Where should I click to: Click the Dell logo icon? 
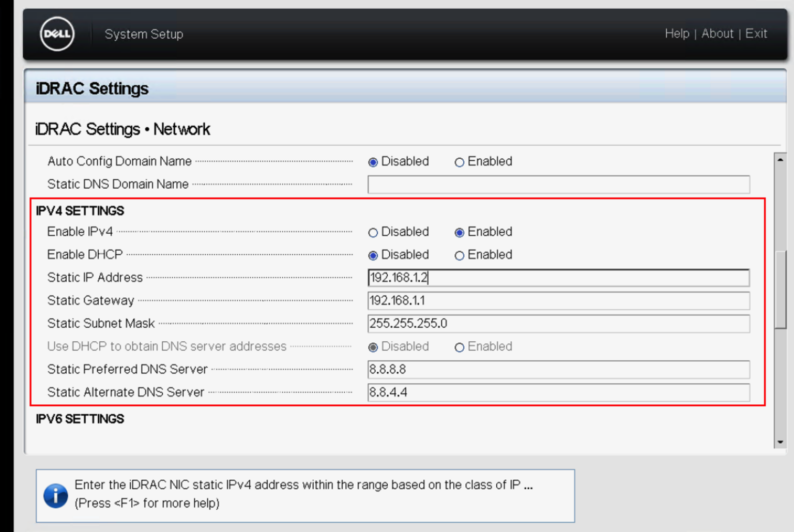pos(57,34)
